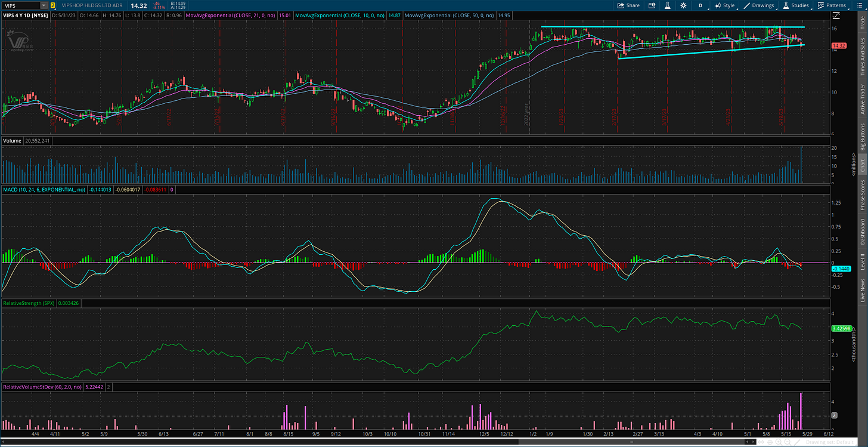Click the red 14.32 price bubble on axis
The width and height of the screenshot is (868, 447).
point(839,46)
